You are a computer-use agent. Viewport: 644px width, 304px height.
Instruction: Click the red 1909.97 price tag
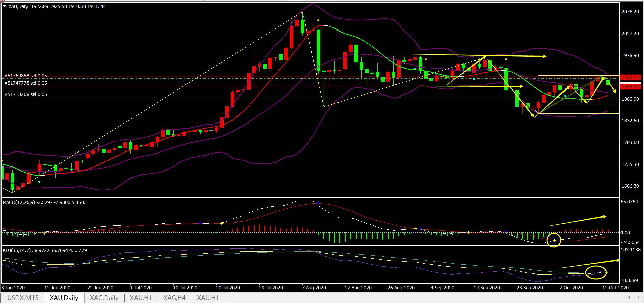[x=630, y=87]
